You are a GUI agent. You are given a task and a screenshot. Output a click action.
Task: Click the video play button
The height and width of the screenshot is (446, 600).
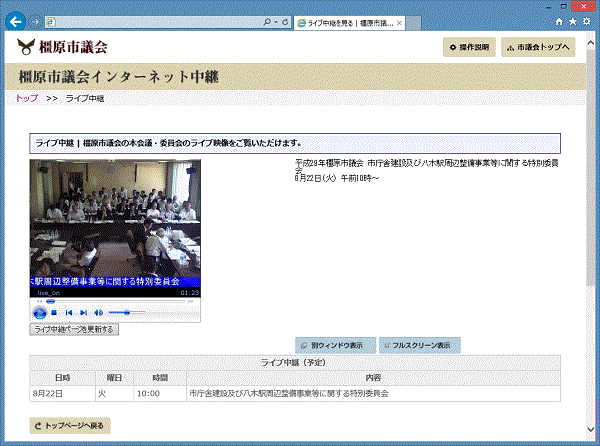coord(39,313)
